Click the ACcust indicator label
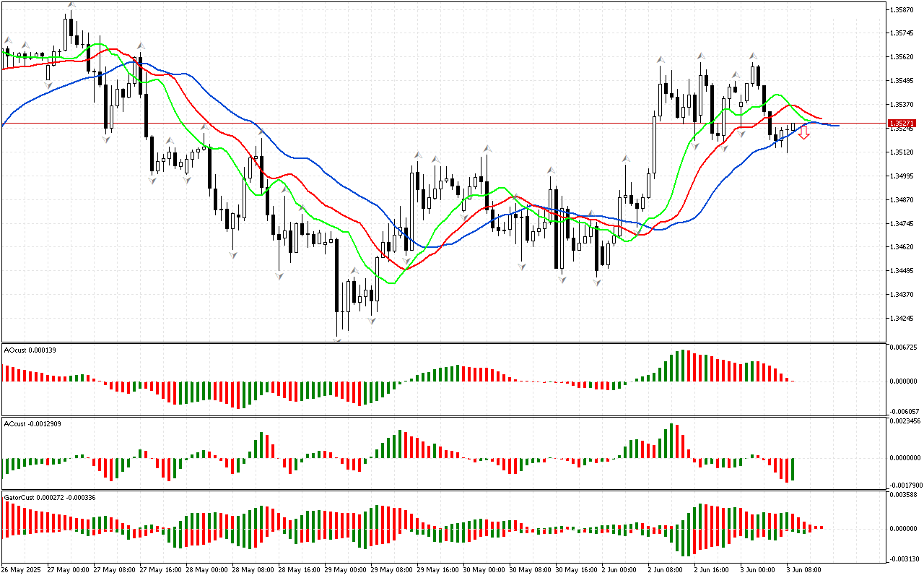Screen dimensions: 924x578 [32, 423]
